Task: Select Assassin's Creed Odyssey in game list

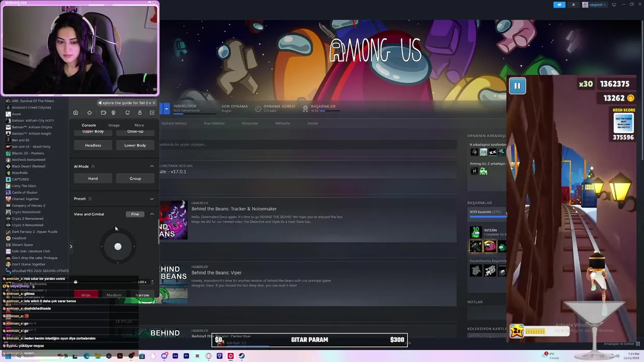Action: pos(32,108)
